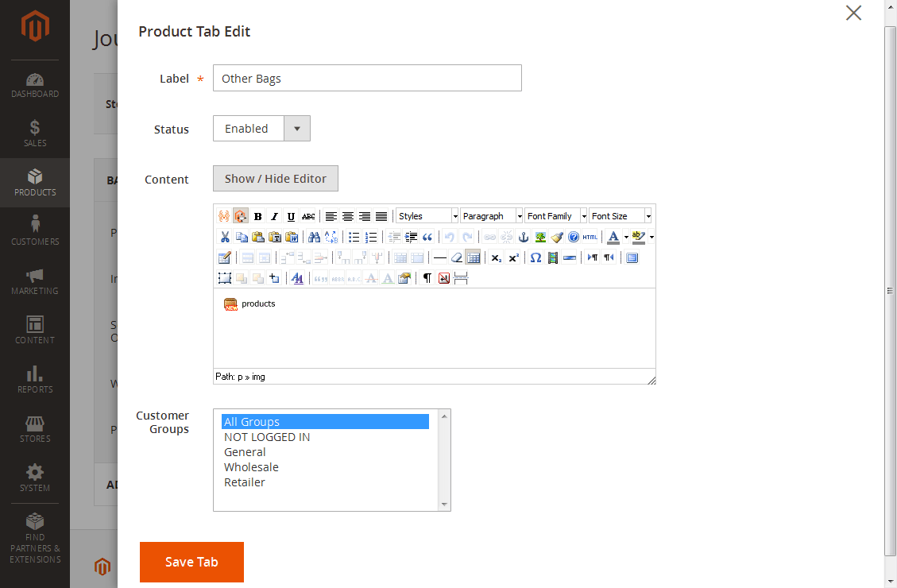The width and height of the screenshot is (897, 588).
Task: Insert a horizontal rule line
Action: point(440,257)
